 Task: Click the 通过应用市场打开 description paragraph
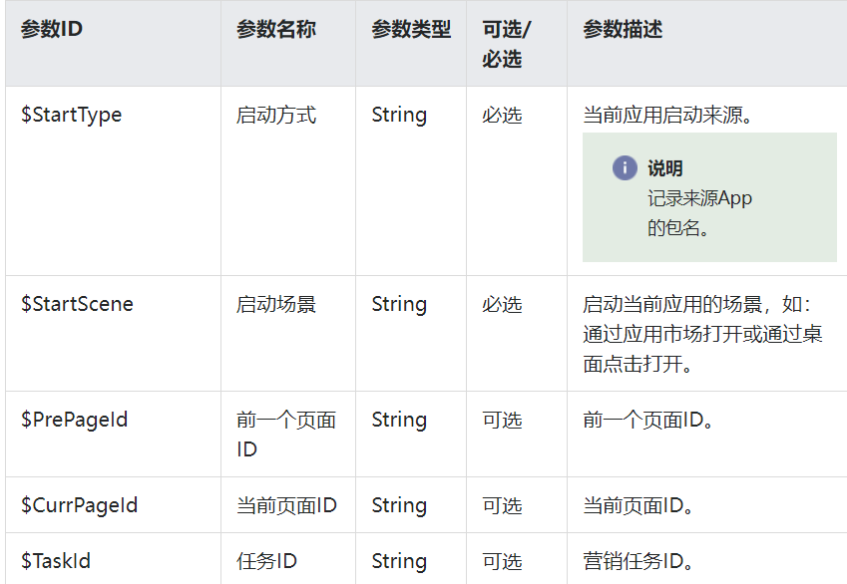click(702, 334)
